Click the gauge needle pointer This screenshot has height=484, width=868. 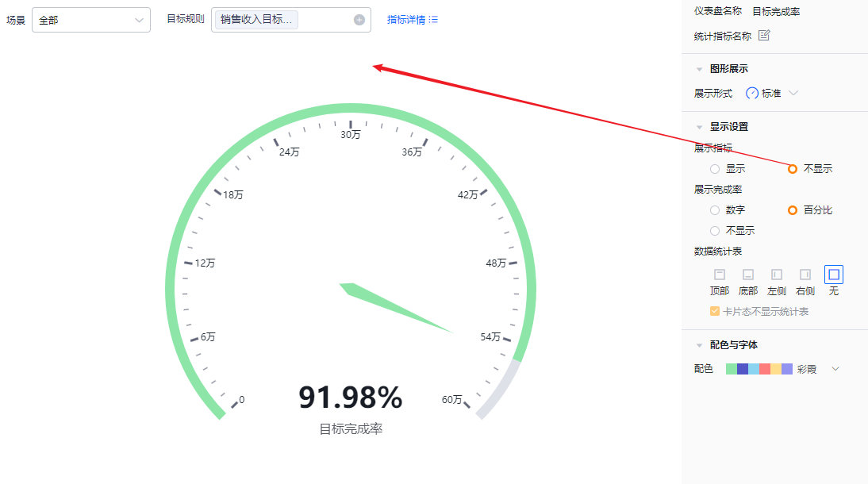click(x=396, y=308)
